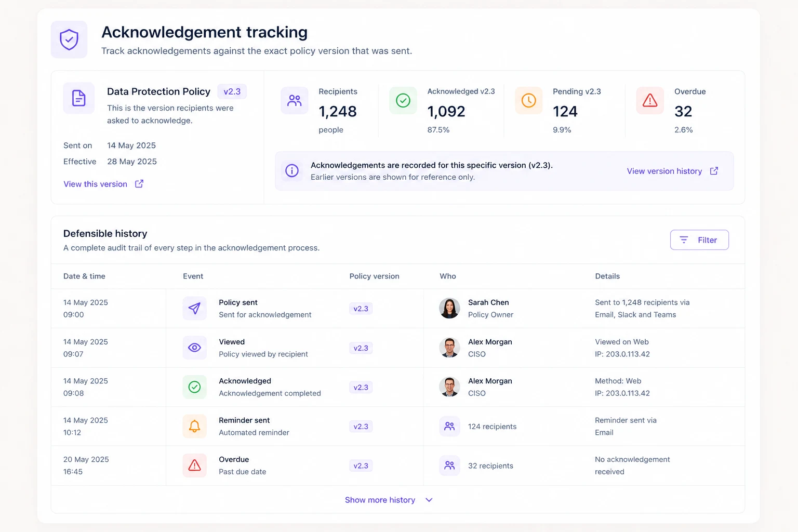Click the external link icon after View version history
This screenshot has width=798, height=532.
[x=714, y=171]
